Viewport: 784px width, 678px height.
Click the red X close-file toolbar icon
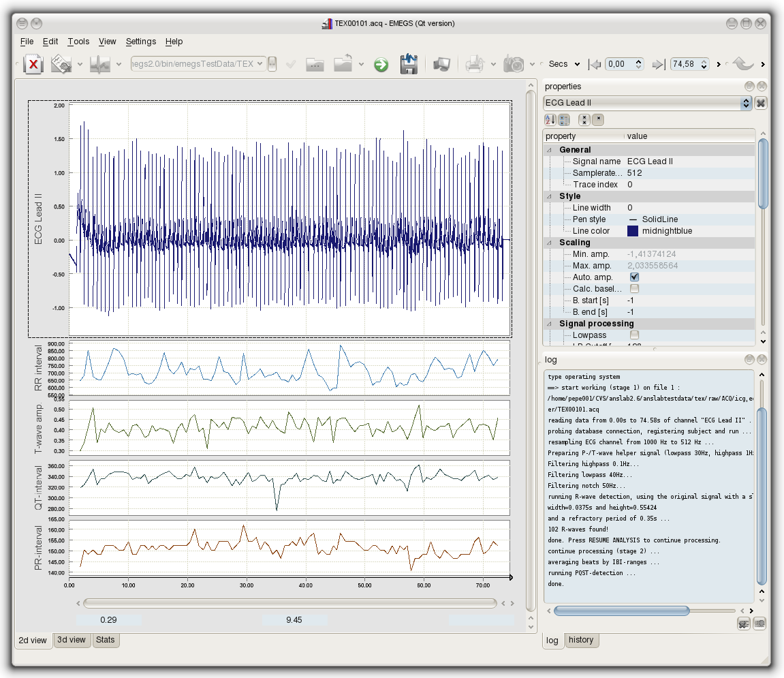(33, 64)
